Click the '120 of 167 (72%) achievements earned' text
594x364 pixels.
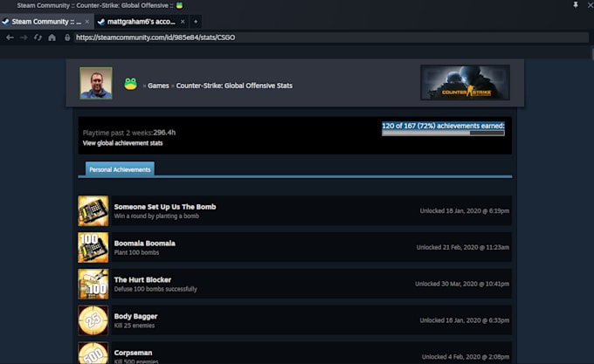point(443,126)
